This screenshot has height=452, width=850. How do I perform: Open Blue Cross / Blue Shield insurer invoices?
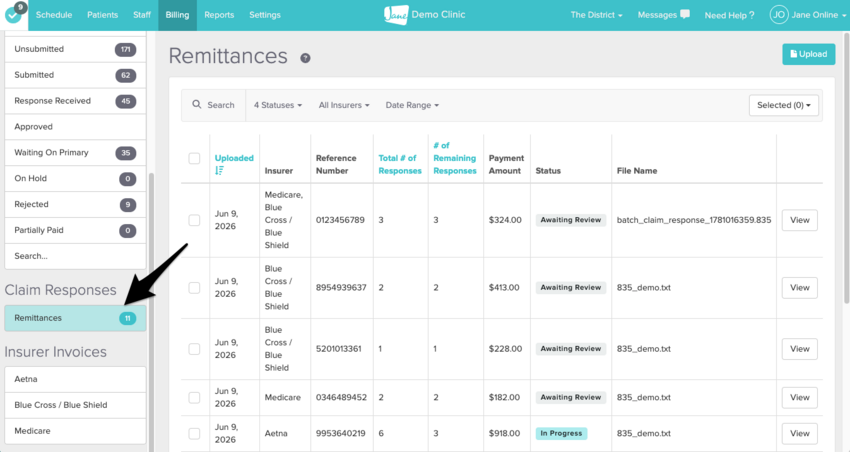(x=75, y=405)
